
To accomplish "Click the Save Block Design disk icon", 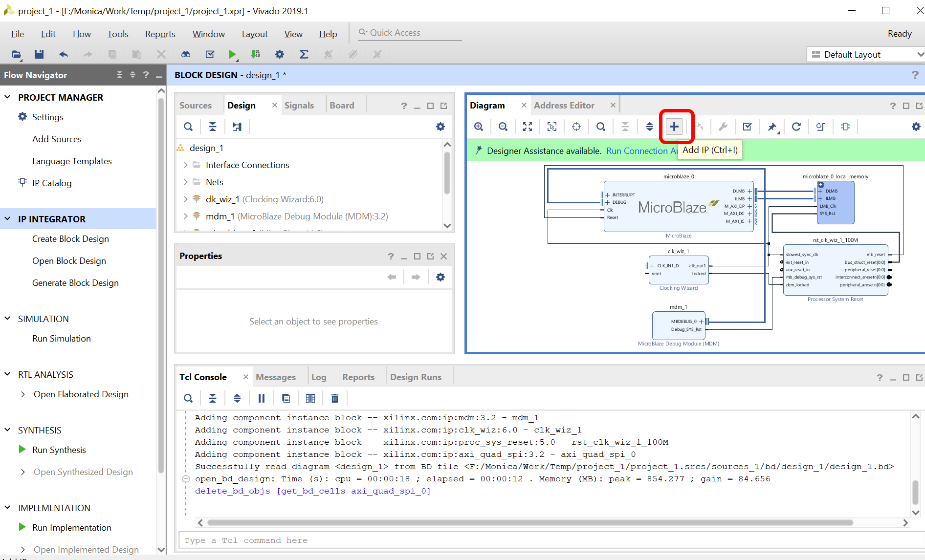I will (39, 54).
